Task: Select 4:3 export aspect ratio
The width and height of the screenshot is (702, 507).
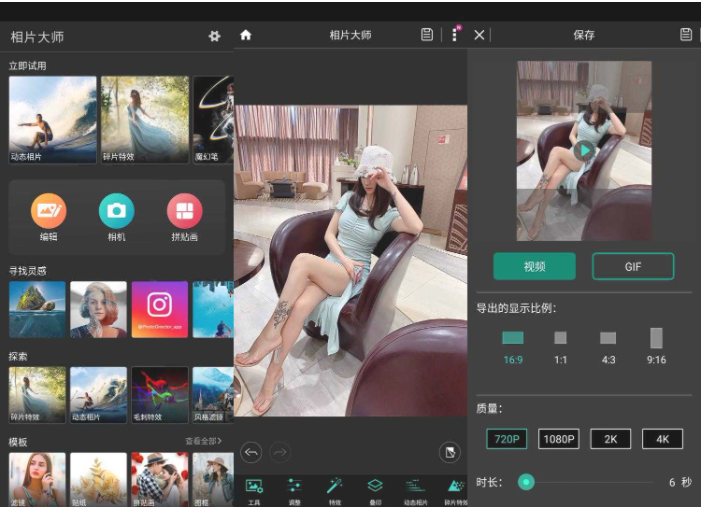Action: [x=608, y=348]
